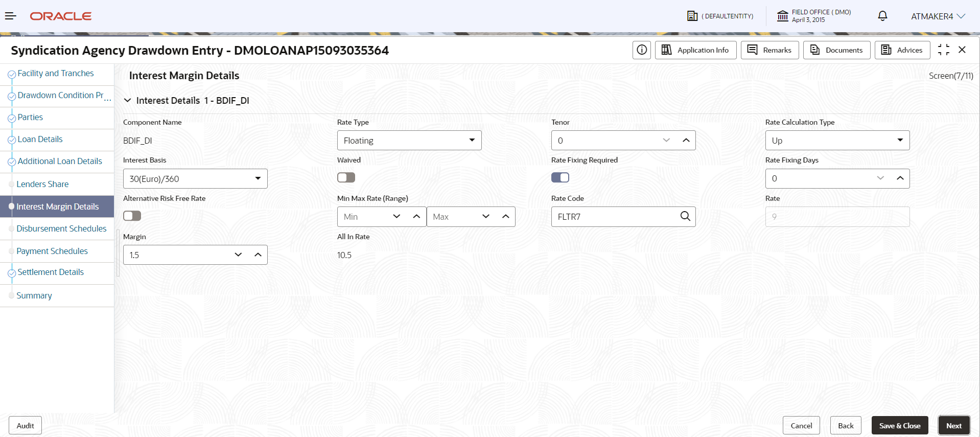Toggle Rate Fixing Required switch

point(560,177)
